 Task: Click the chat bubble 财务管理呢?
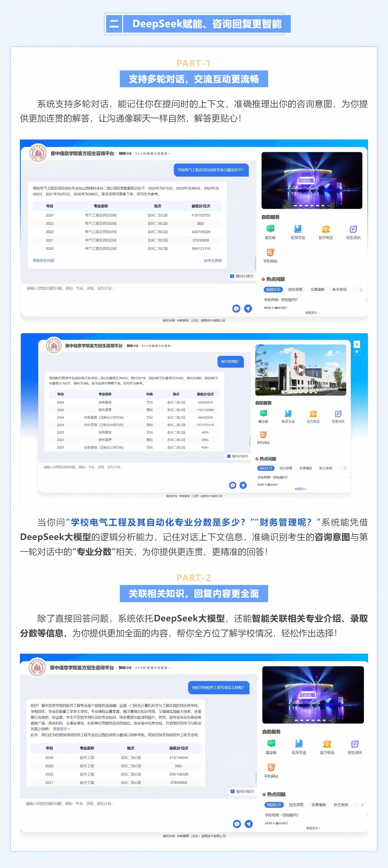230,362
